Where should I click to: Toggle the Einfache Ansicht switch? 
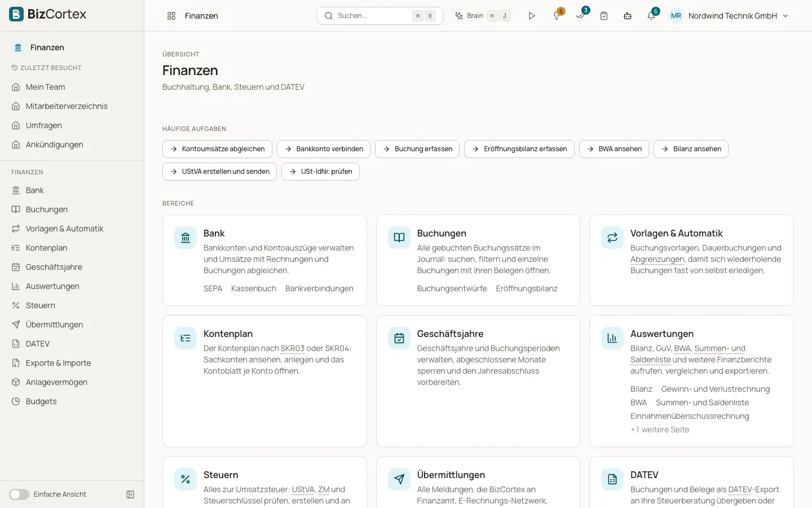point(19,494)
